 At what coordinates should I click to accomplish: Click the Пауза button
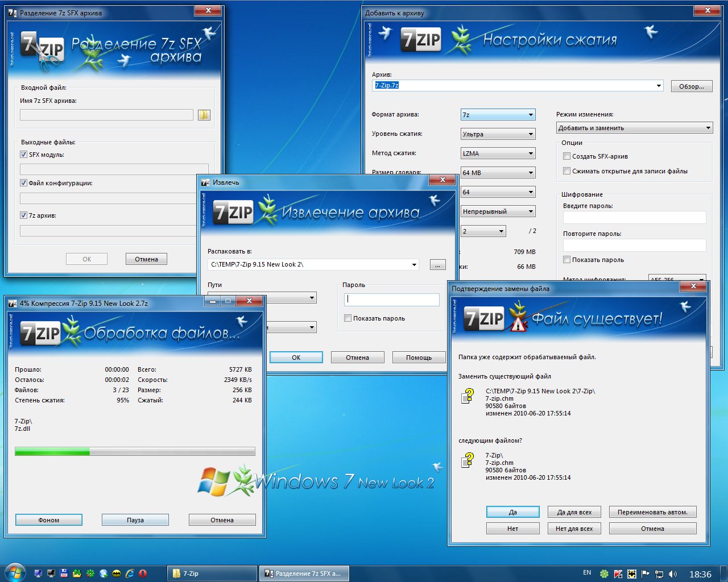point(135,520)
